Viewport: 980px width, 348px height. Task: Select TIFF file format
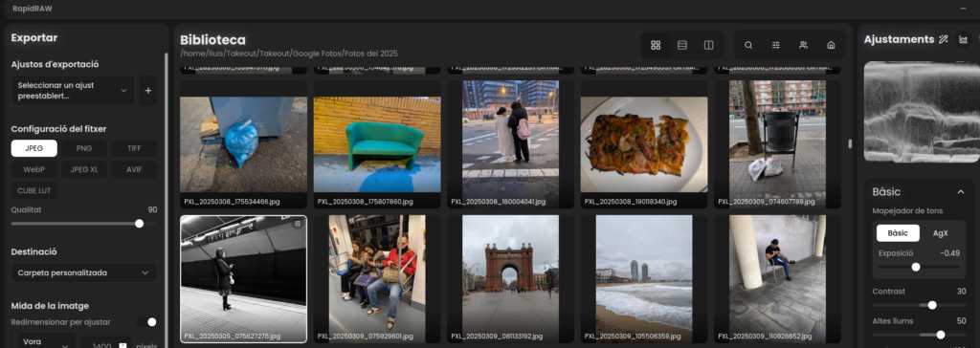134,148
